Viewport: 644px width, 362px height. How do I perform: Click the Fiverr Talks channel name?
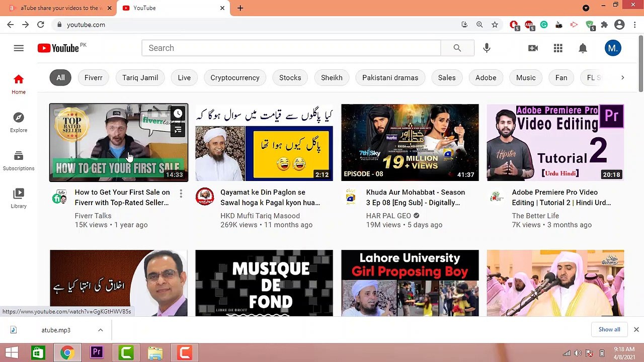(93, 216)
